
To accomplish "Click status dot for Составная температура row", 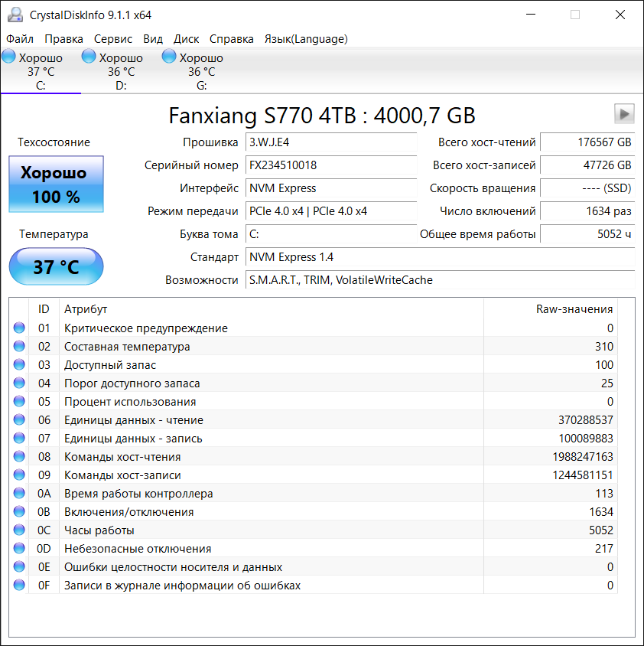I will pos(19,346).
